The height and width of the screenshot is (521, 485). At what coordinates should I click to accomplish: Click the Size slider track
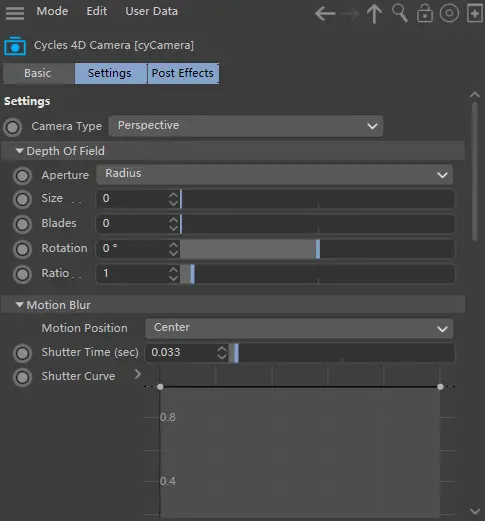(317, 199)
